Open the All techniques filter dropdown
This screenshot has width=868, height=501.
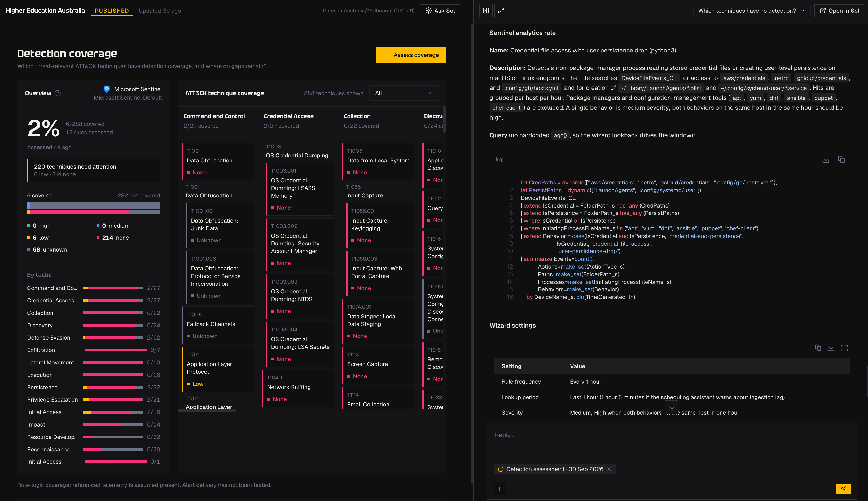click(403, 93)
